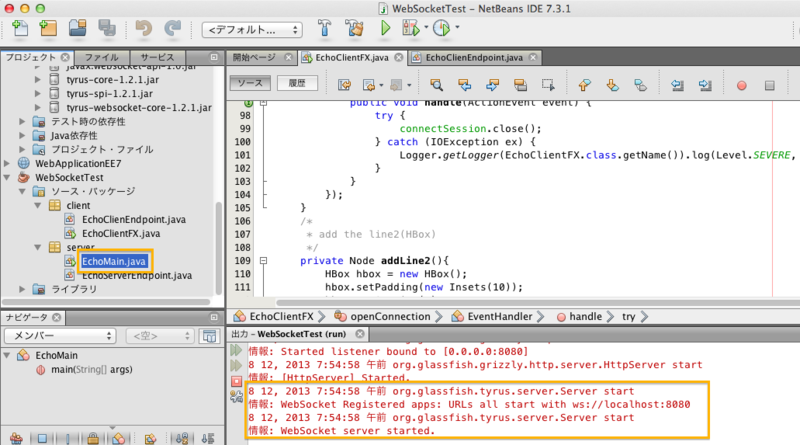Run the project with green play icon
The width and height of the screenshot is (800, 445).
tap(385, 29)
